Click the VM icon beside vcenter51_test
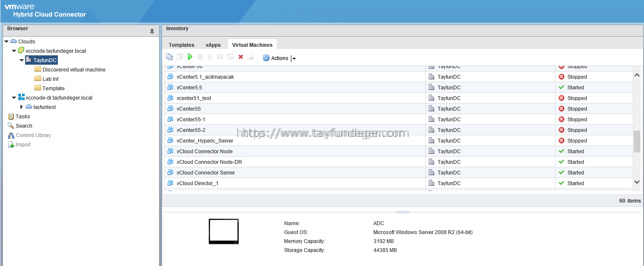 [171, 98]
